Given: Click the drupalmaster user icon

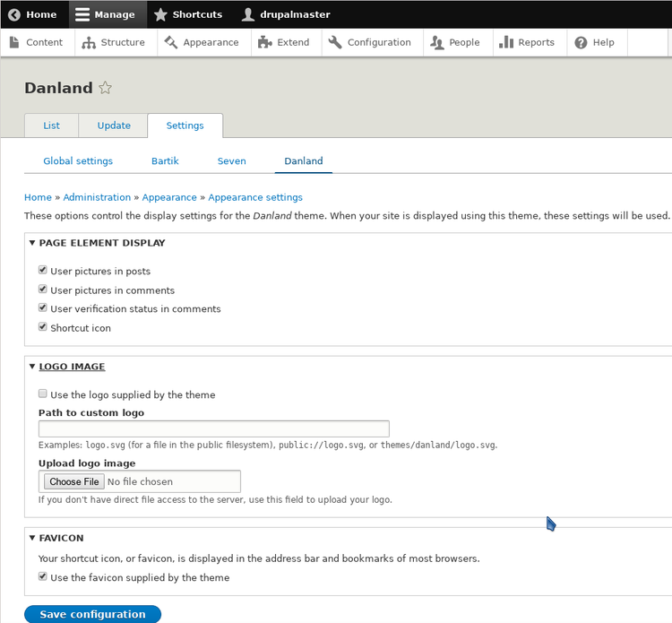Looking at the screenshot, I should click(247, 14).
